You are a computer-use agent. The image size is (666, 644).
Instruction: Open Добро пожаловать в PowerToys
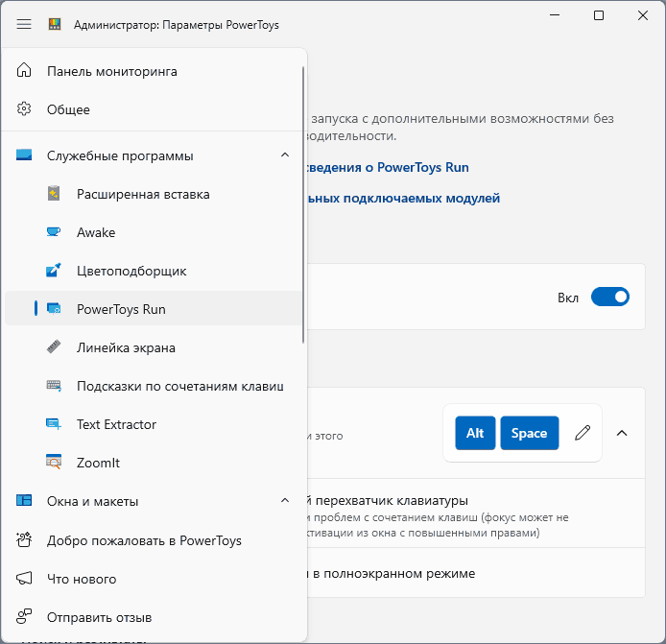coord(153,540)
